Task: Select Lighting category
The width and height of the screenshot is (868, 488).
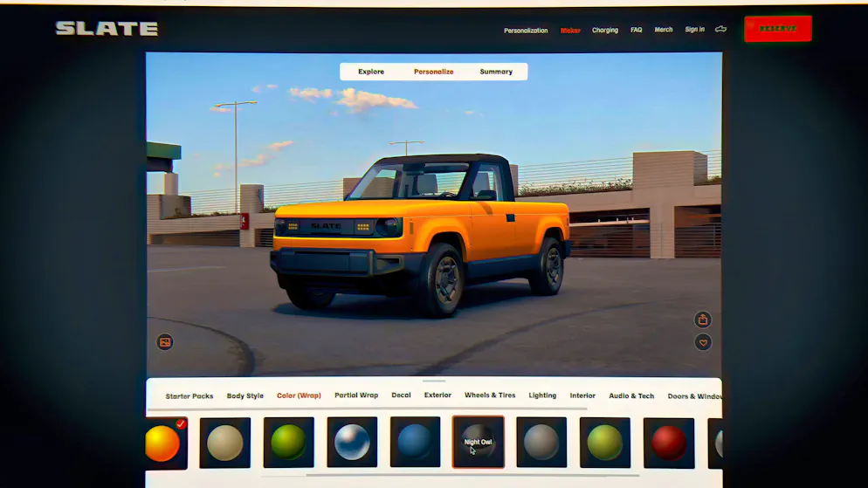Action: pos(542,395)
